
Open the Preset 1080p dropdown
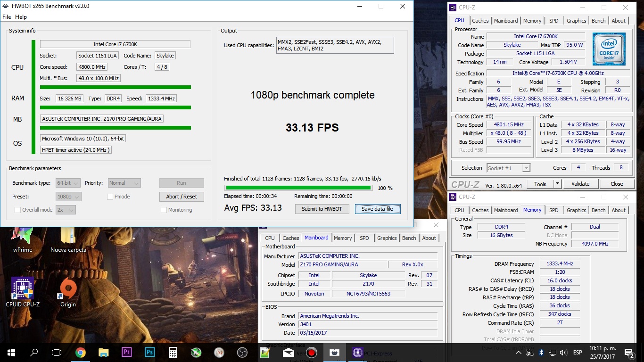(68, 197)
